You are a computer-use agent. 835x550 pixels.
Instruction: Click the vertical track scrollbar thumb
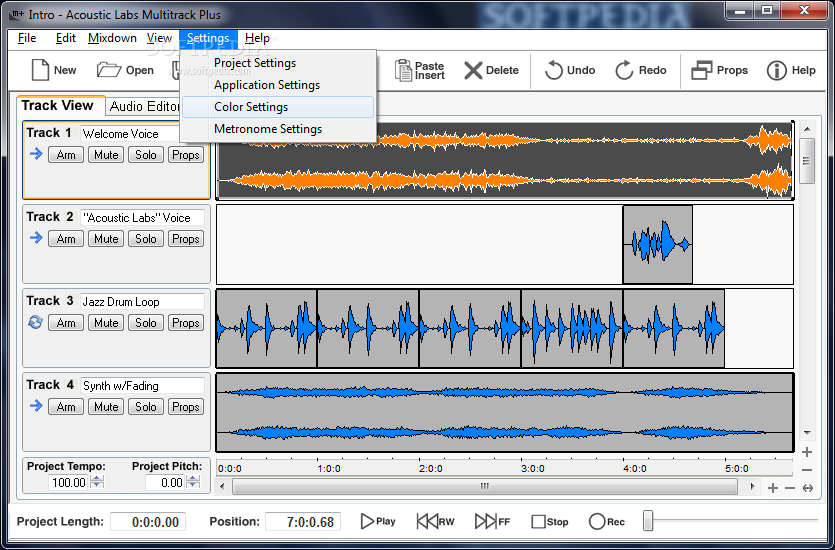[x=807, y=161]
